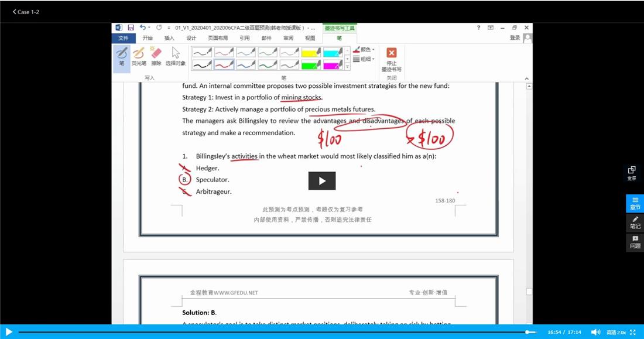This screenshot has height=339, width=644.
Task: Select the 擦除 (Eraser) tool
Action: click(x=156, y=57)
